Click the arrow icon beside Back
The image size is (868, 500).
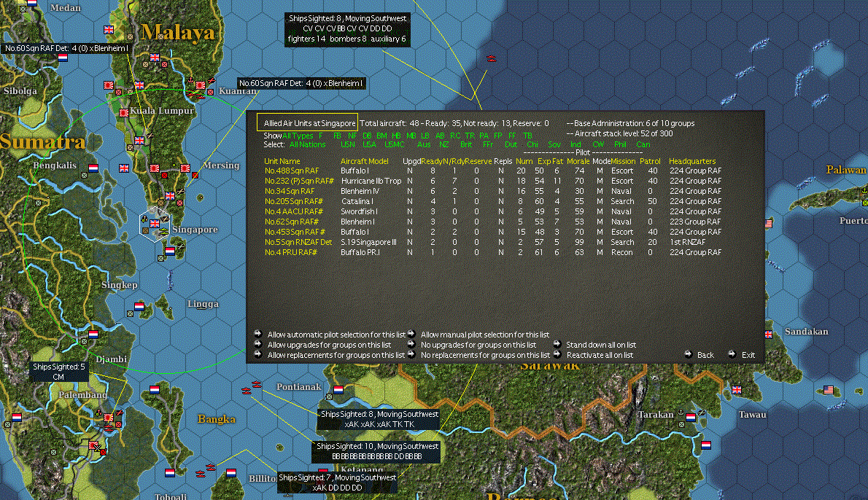tap(688, 354)
